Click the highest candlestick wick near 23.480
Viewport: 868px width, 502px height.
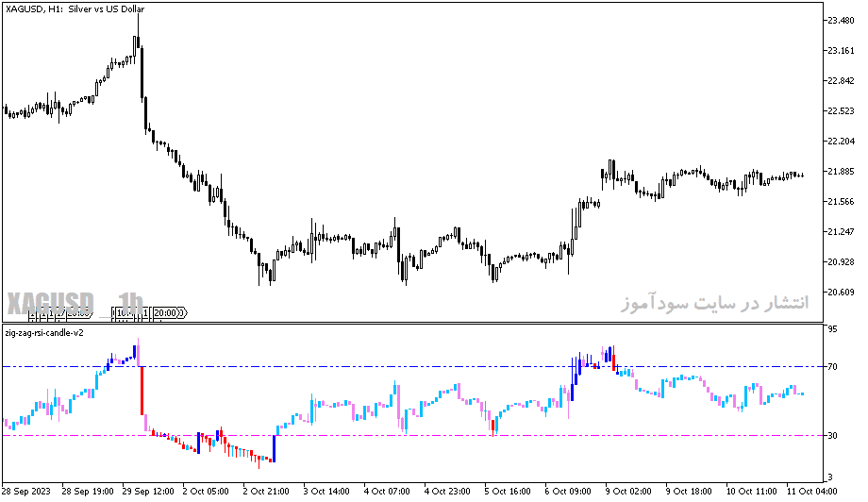(139, 25)
